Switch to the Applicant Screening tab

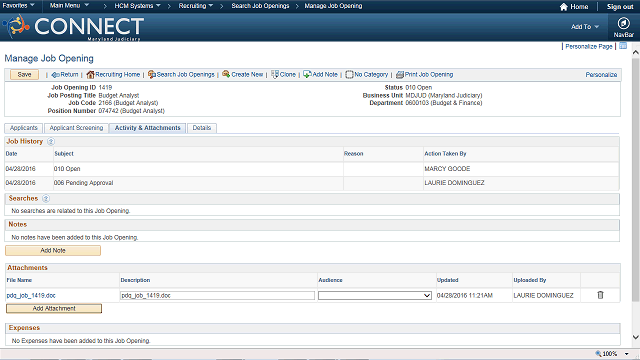76,128
